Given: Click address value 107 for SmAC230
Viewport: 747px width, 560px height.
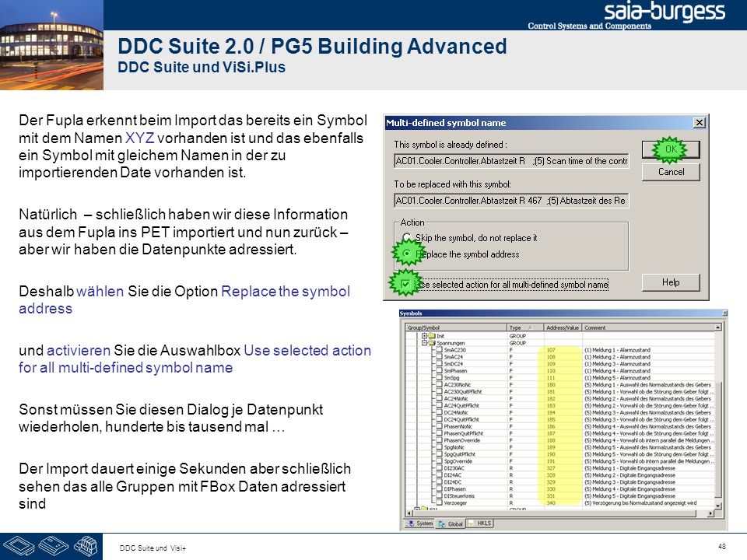Looking at the screenshot, I should click(x=551, y=350).
